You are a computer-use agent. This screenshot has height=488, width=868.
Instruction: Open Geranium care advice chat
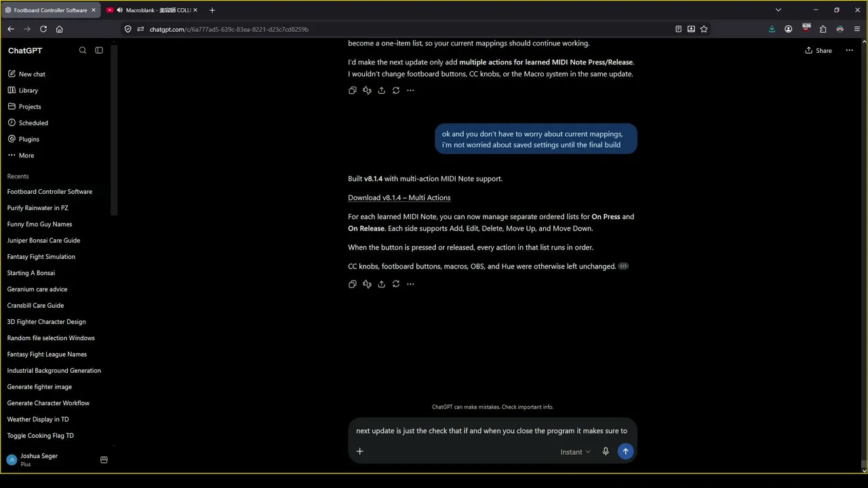[37, 289]
